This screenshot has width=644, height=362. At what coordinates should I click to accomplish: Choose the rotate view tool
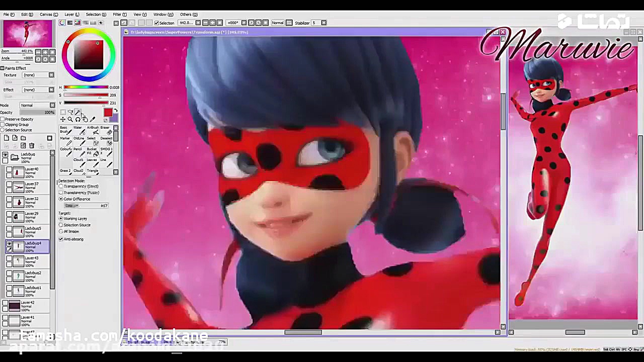point(77,119)
